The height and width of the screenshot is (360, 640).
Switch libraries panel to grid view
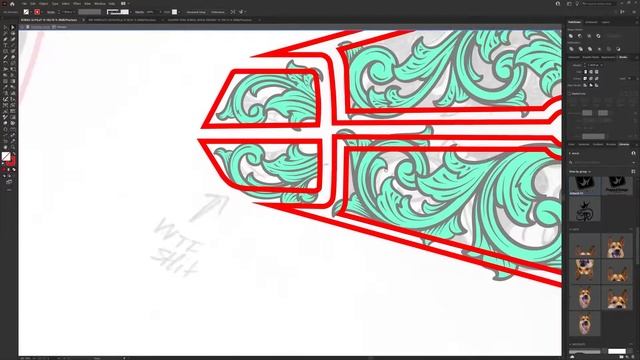pos(633,172)
